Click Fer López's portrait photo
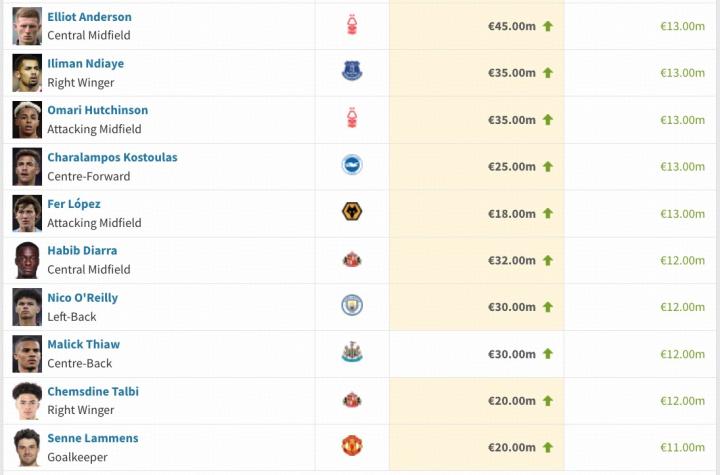Screen dimensions: 720x475 (27, 213)
